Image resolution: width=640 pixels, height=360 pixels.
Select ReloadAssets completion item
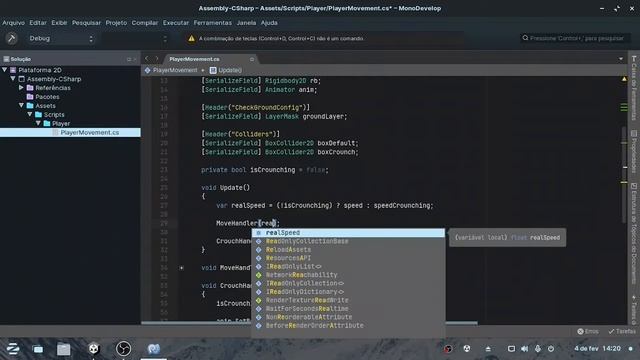click(x=348, y=249)
